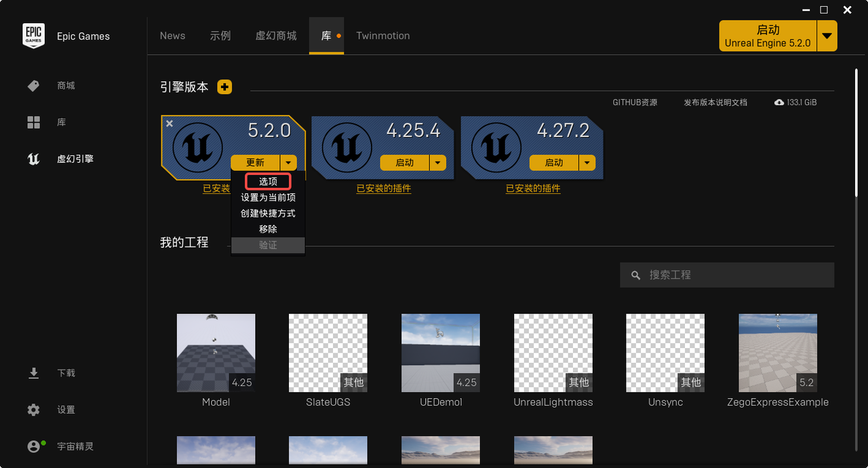Focus the 搜索工程 search field

727,275
